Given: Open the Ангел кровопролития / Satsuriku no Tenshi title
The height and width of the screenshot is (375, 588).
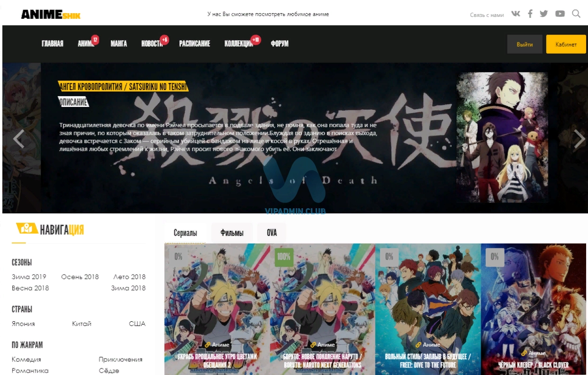Looking at the screenshot, I should [x=123, y=87].
